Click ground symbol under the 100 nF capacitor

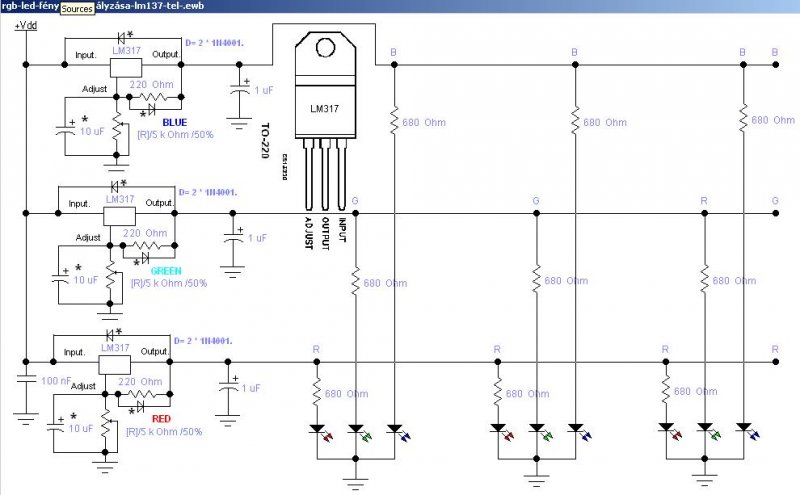26,419
